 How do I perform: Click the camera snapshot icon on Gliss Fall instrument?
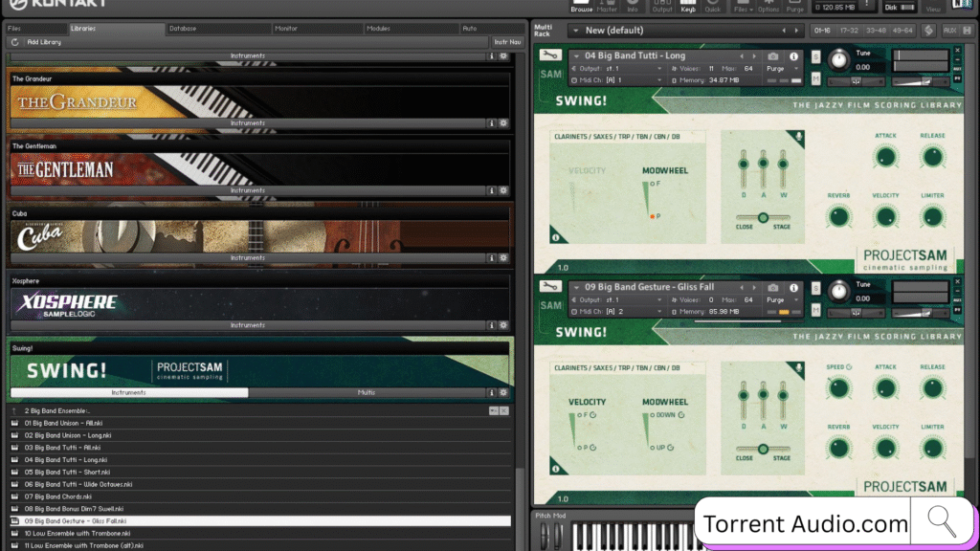point(773,287)
